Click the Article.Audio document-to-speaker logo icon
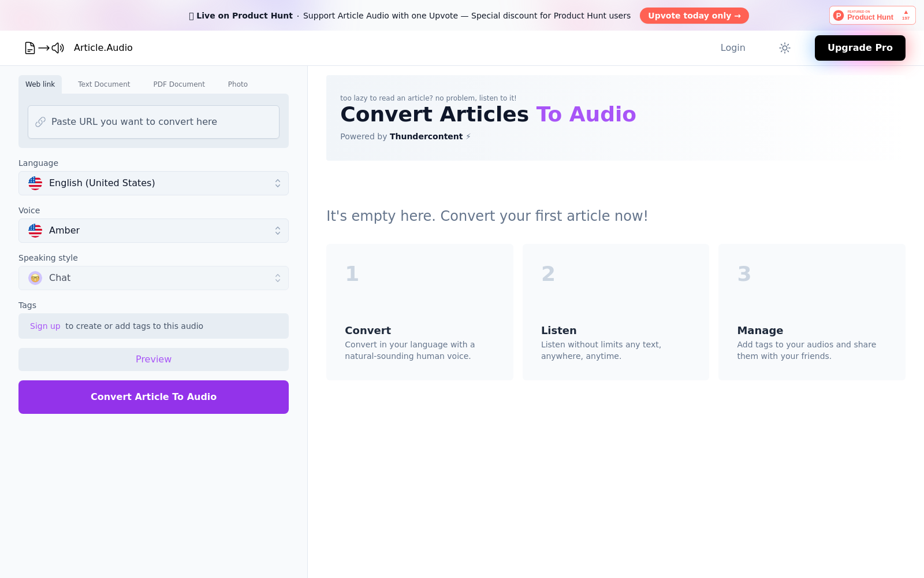Screen dimensions: 924x578 pyautogui.click(x=44, y=48)
